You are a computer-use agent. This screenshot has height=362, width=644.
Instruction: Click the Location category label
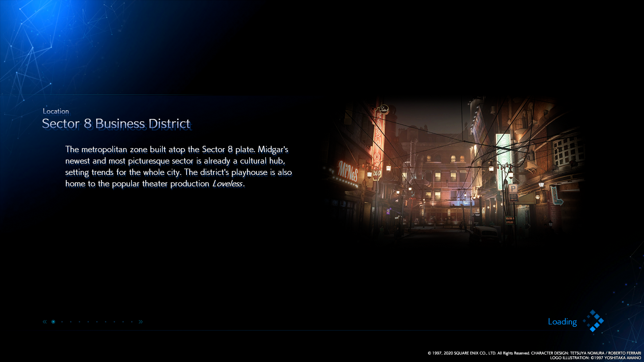click(x=56, y=111)
